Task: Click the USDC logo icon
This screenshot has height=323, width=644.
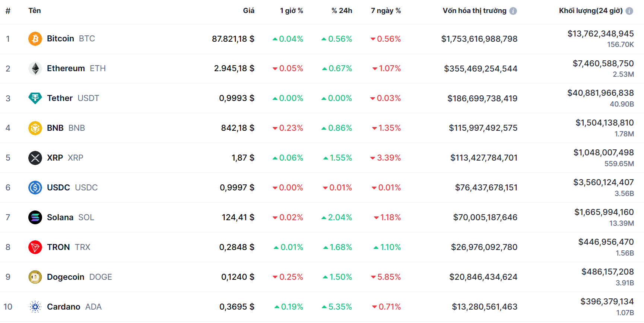Action: (35, 187)
